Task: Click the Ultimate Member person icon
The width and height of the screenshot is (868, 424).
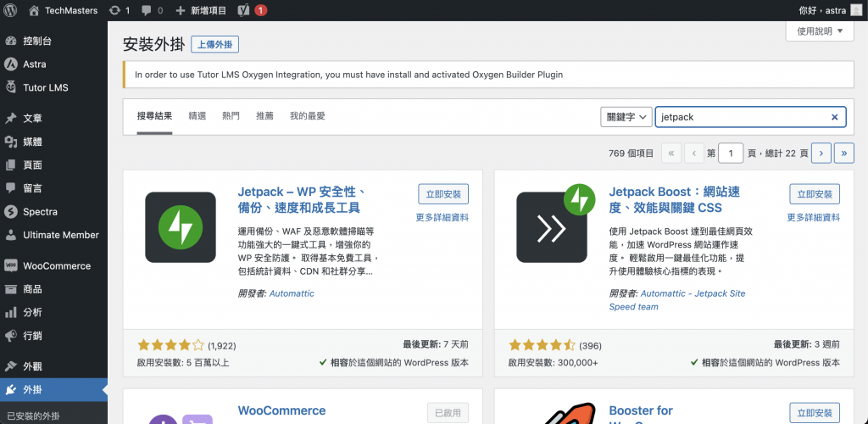Action: (10, 235)
